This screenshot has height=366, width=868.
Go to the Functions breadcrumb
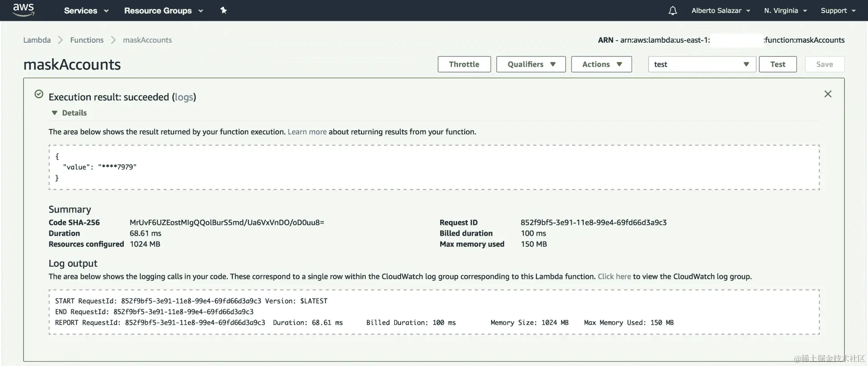87,40
